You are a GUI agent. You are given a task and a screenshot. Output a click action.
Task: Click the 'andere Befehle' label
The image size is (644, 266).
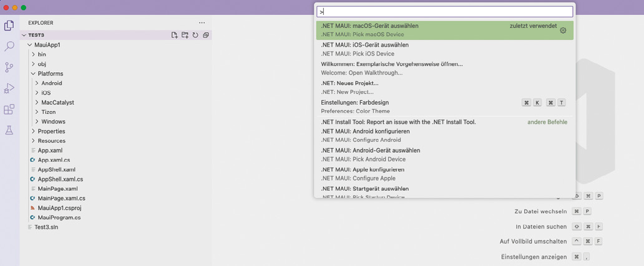click(547, 122)
